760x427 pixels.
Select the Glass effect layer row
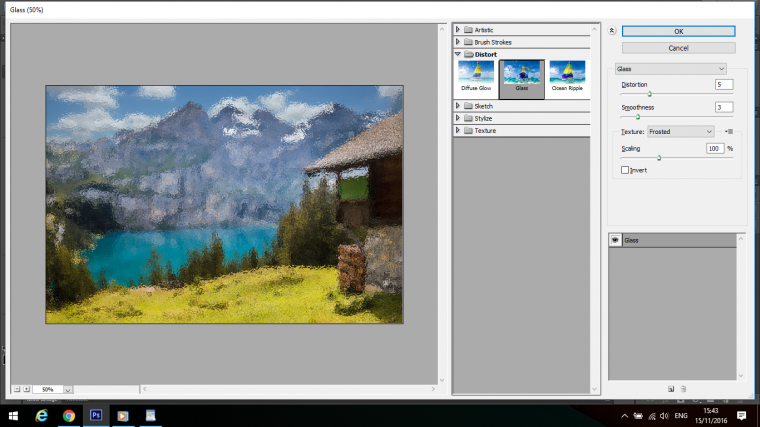[x=673, y=240]
